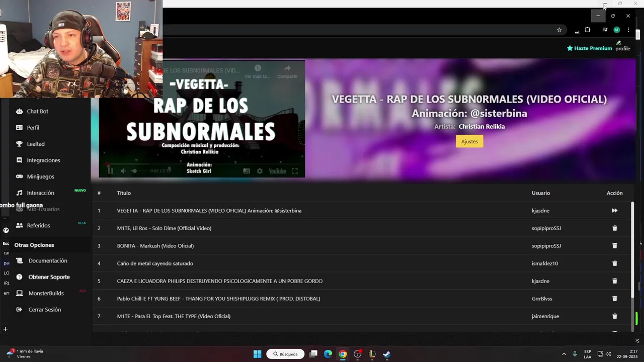
Task: Click the Perfil ID-card icon
Action: coord(19,128)
